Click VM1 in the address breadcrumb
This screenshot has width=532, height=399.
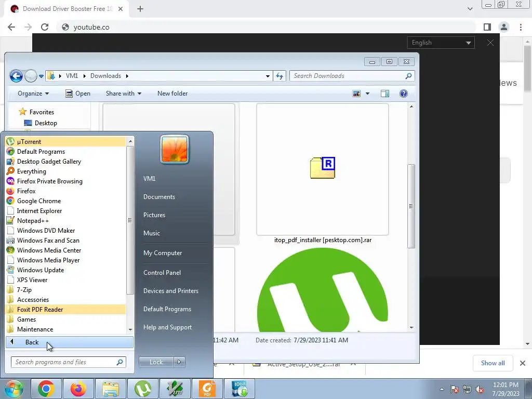click(72, 76)
